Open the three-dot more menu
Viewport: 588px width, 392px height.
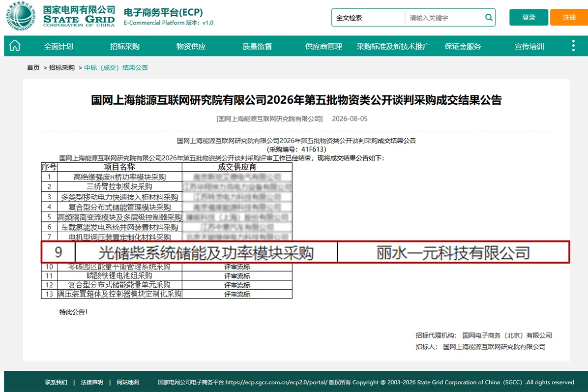573,46
